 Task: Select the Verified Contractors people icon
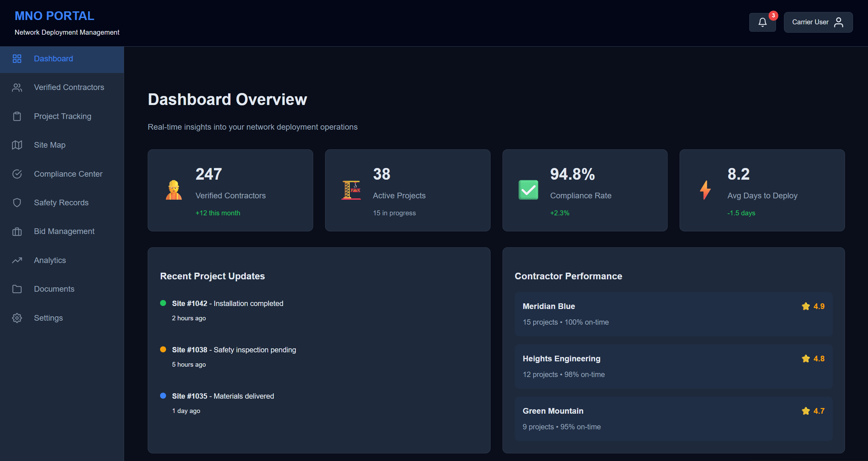tap(17, 87)
